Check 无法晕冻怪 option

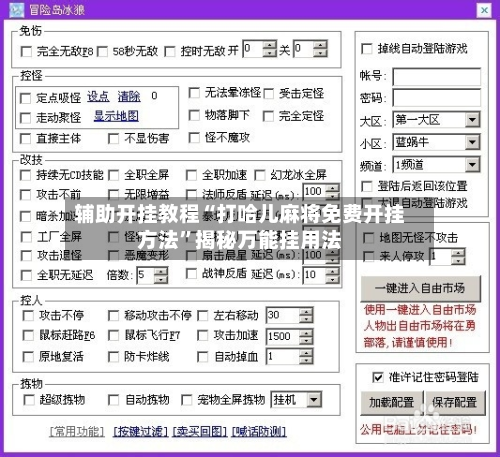click(194, 93)
